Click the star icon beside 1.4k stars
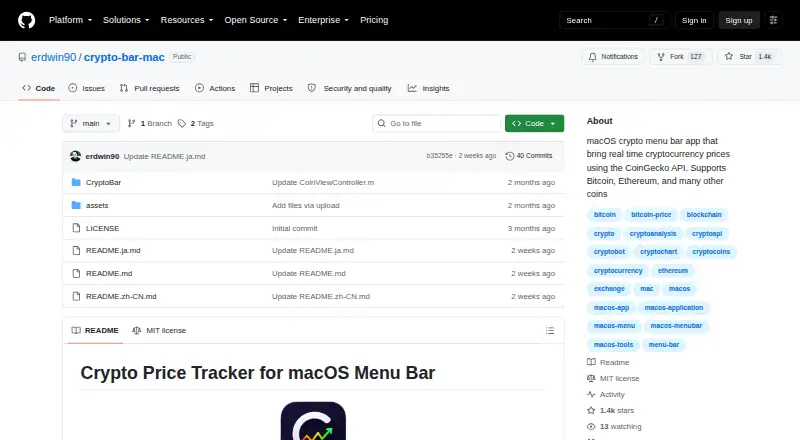This screenshot has width=800, height=440. (x=591, y=410)
